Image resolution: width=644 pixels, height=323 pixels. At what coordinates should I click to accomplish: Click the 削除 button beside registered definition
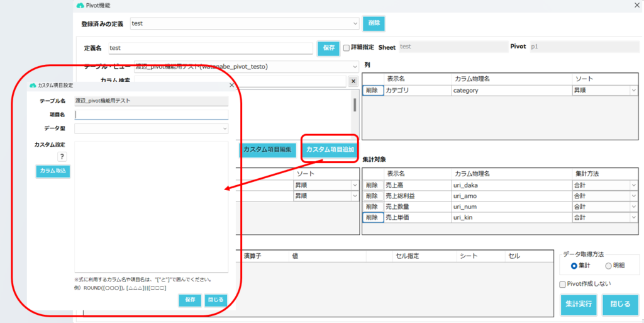click(374, 23)
